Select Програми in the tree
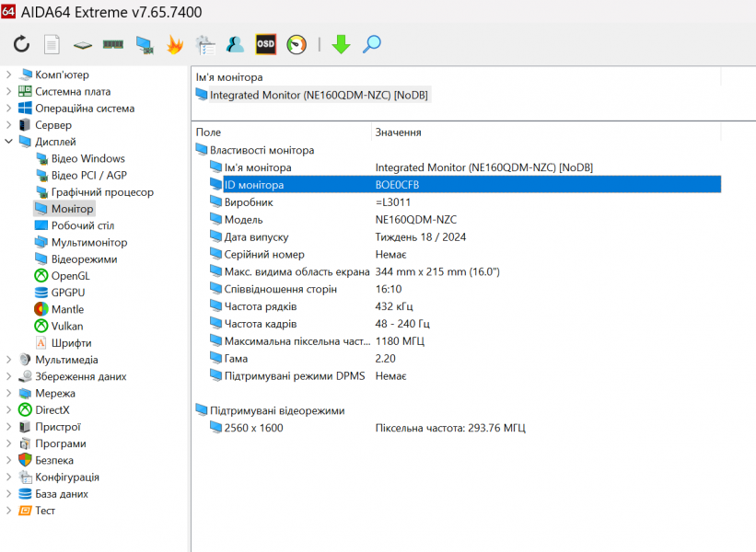This screenshot has height=552, width=756. [61, 443]
